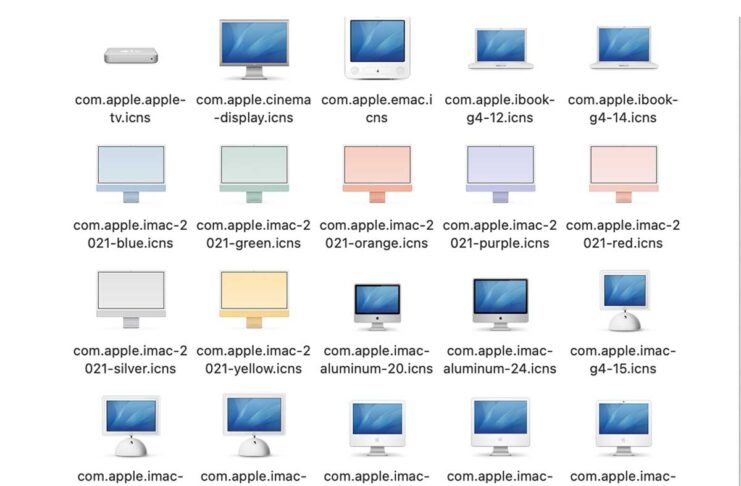The width and height of the screenshot is (741, 486).
Task: Select the silver 2021 iMac icon
Action: [131, 299]
